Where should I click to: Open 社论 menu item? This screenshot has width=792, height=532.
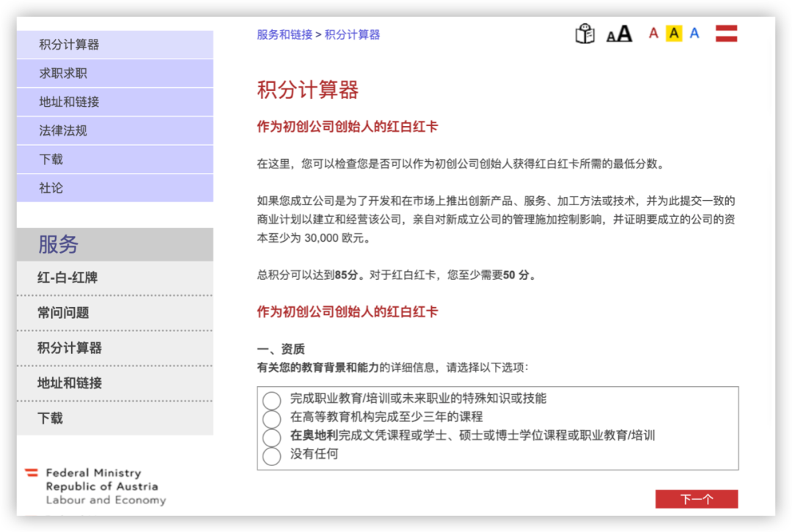[x=114, y=188]
